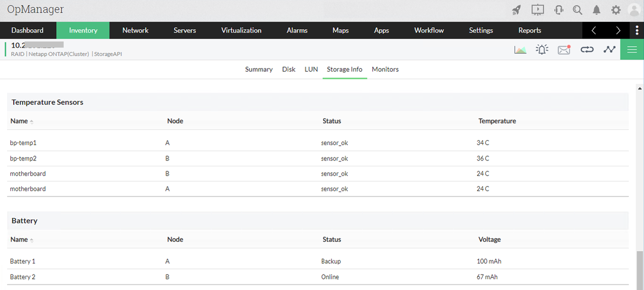
Task: Open the gear settings icon
Action: [616, 10]
